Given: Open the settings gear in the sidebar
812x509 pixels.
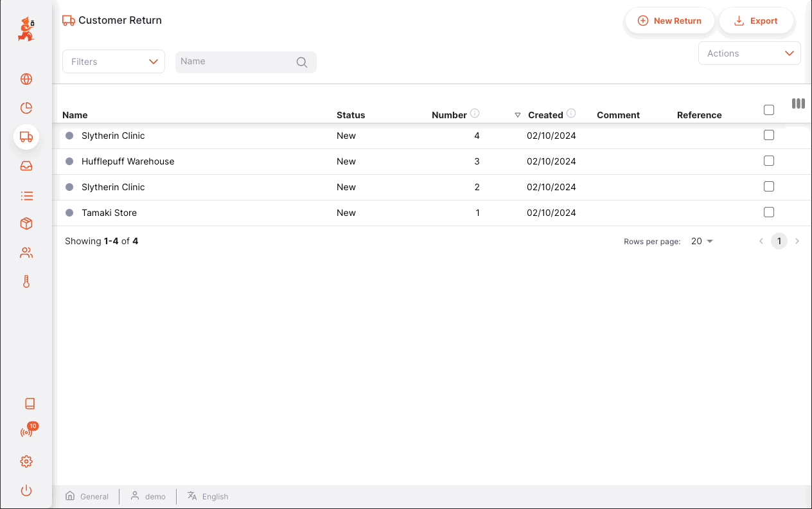Looking at the screenshot, I should [x=26, y=461].
